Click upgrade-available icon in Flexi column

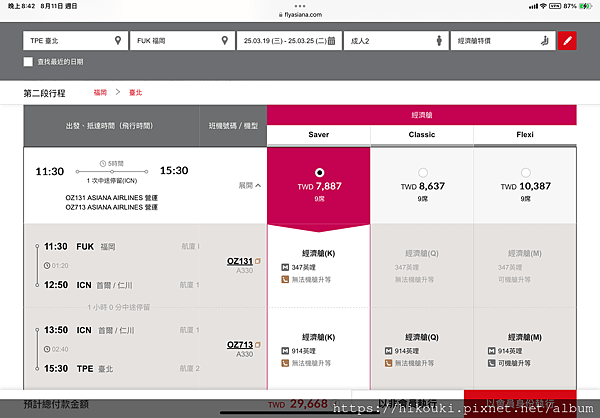[x=491, y=363]
